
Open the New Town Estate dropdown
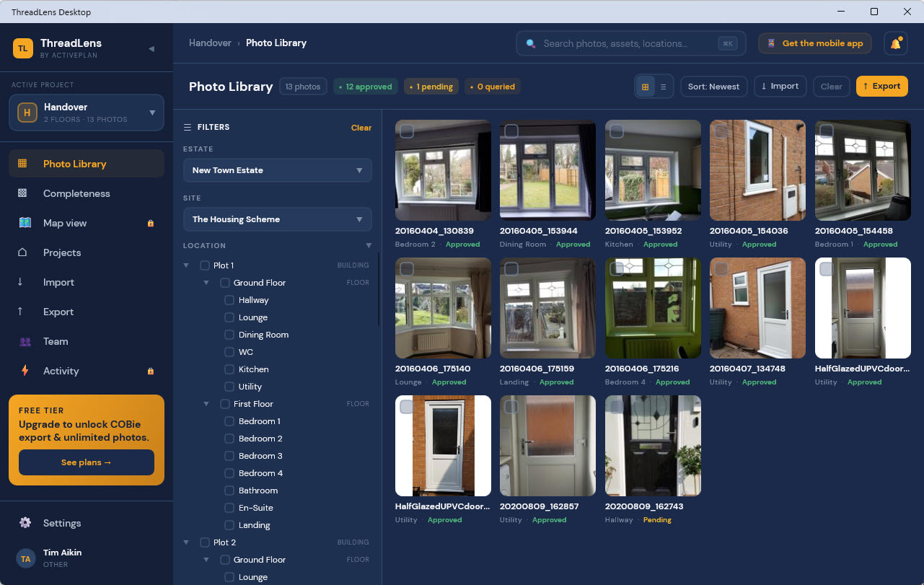[x=278, y=170]
